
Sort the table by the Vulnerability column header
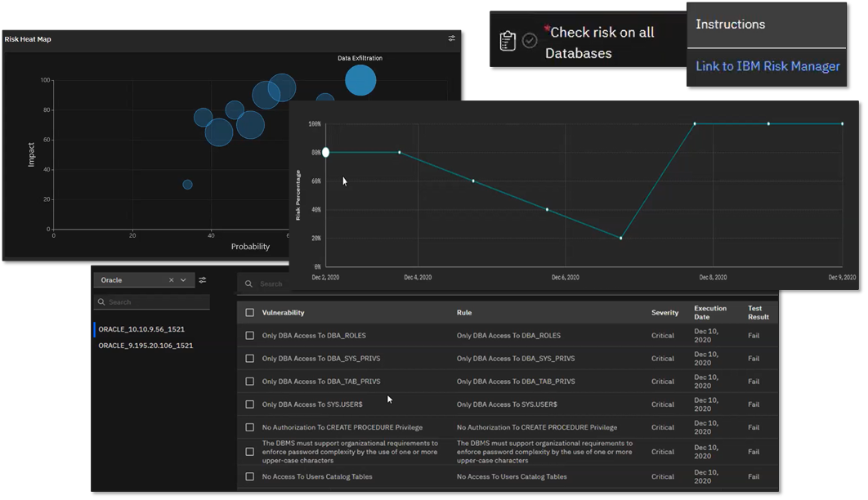(284, 313)
